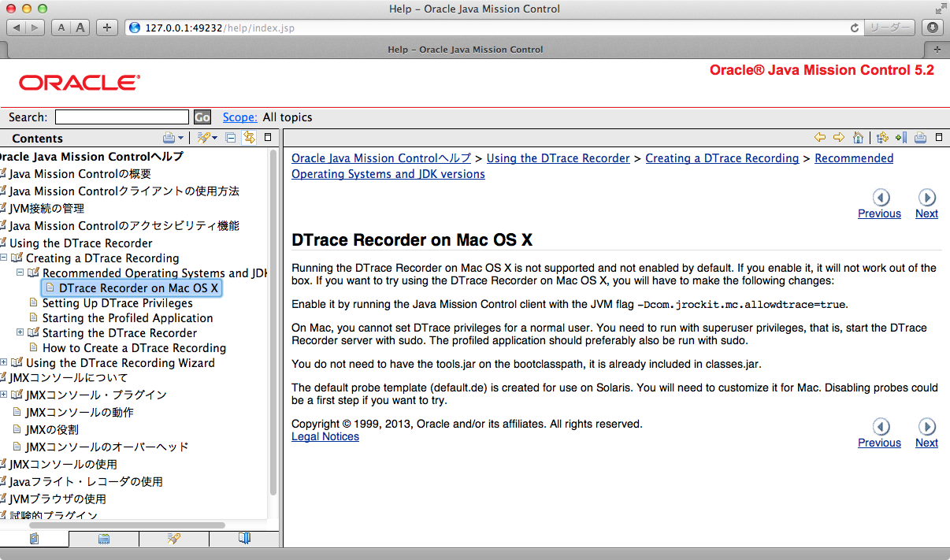The width and height of the screenshot is (950, 560).
Task: Collapse Recommended Operating Systems and JDK node
Action: coord(20,273)
